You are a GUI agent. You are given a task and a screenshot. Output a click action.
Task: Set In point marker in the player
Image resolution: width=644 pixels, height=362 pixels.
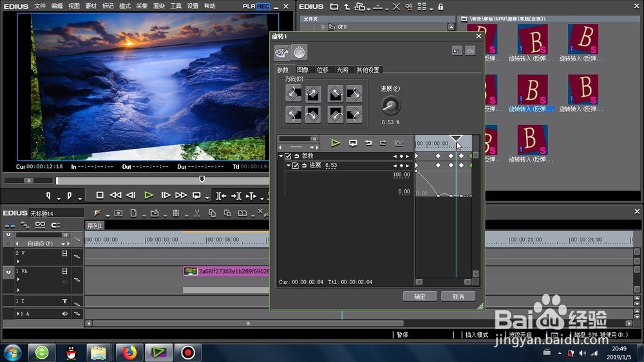[48, 196]
